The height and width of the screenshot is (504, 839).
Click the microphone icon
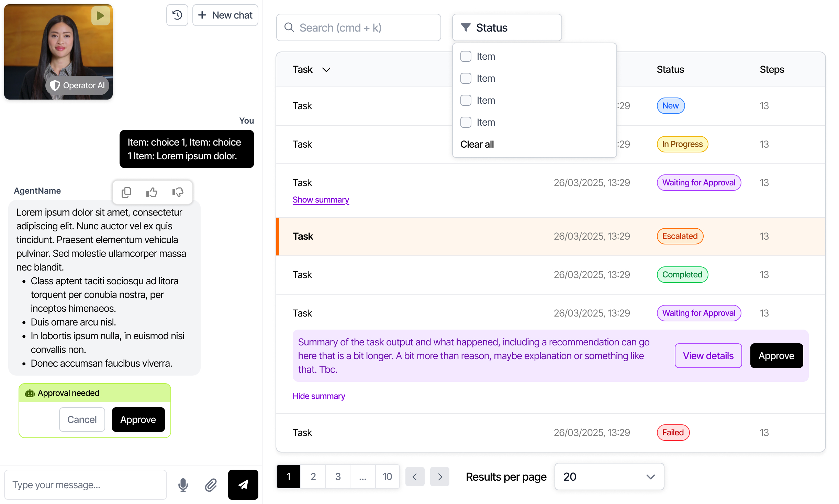[183, 485]
